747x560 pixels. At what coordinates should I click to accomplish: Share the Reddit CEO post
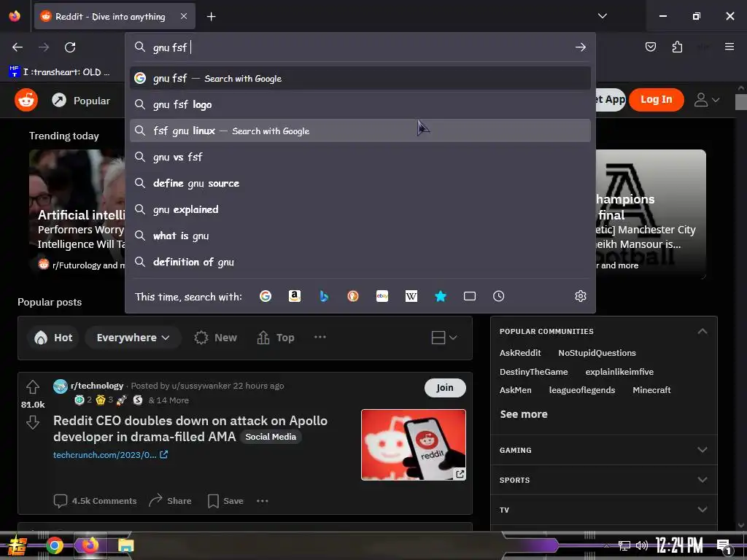pos(170,501)
